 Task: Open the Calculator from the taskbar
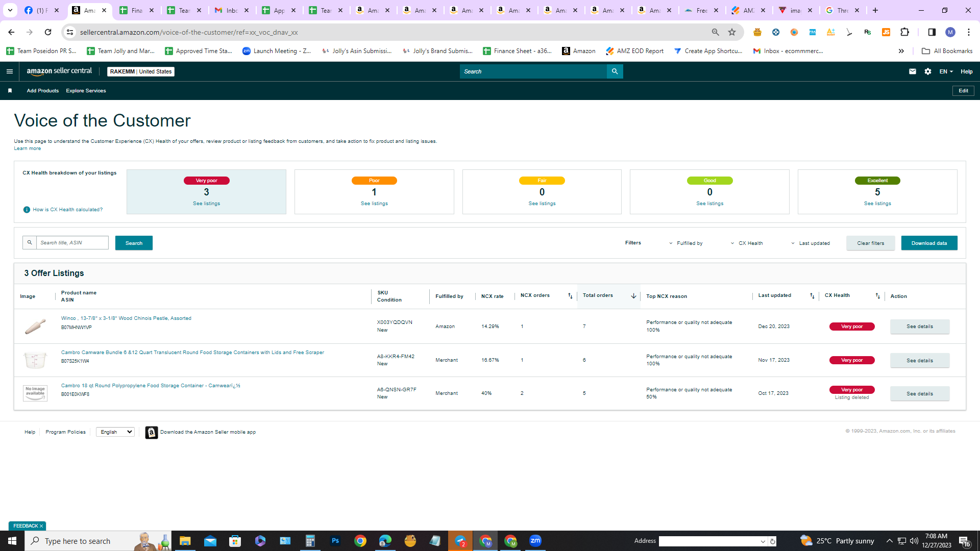coord(310,541)
